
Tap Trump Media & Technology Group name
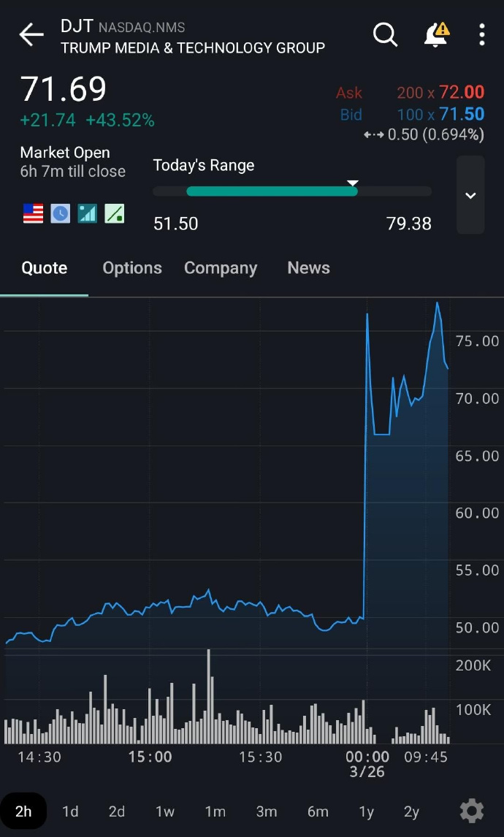[x=193, y=48]
